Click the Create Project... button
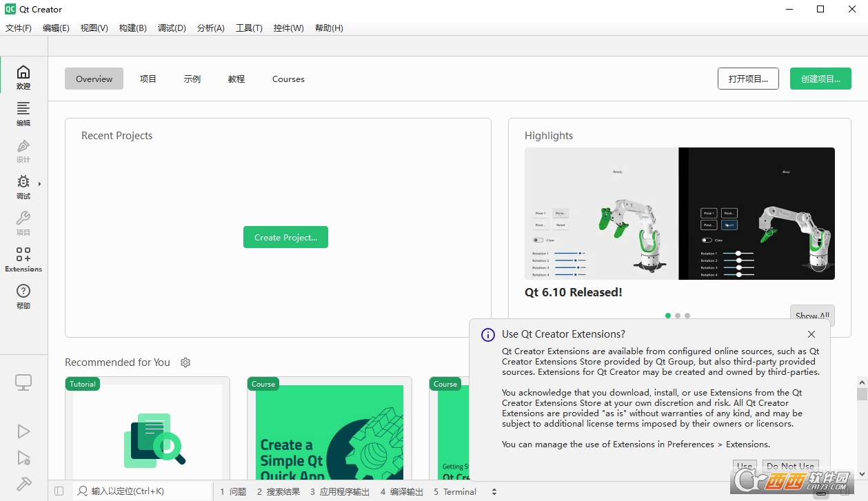The height and width of the screenshot is (501, 868). click(285, 237)
